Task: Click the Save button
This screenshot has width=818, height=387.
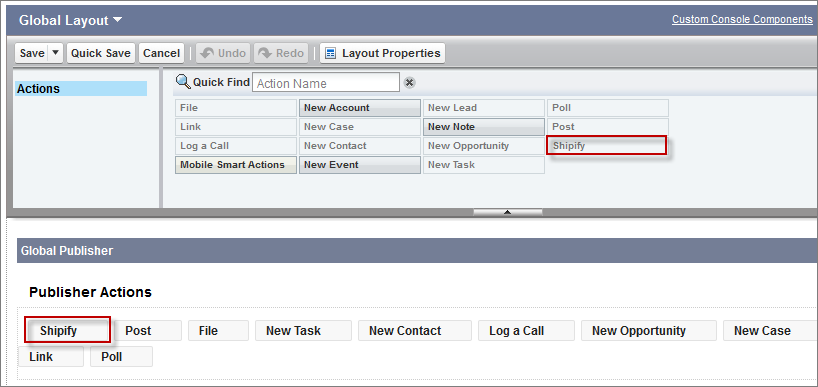Action: [x=32, y=53]
